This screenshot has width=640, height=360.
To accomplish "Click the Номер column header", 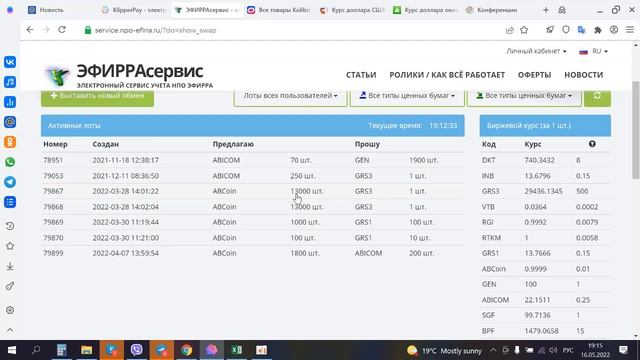I will pos(56,144).
